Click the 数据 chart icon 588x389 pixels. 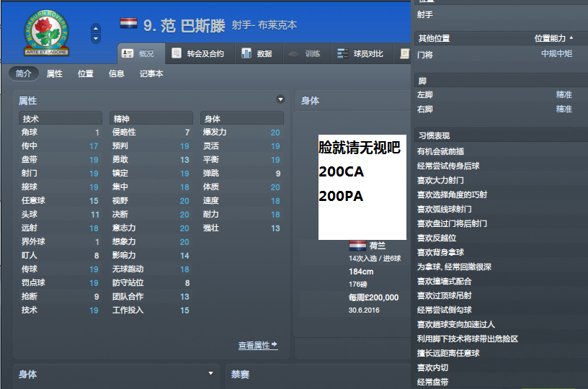[246, 53]
